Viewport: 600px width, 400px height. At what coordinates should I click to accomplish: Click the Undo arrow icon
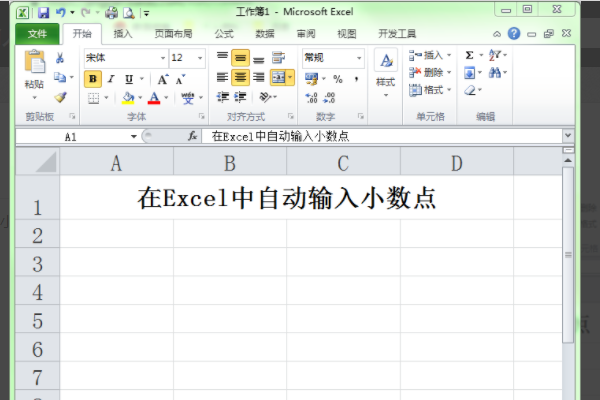pyautogui.click(x=61, y=13)
